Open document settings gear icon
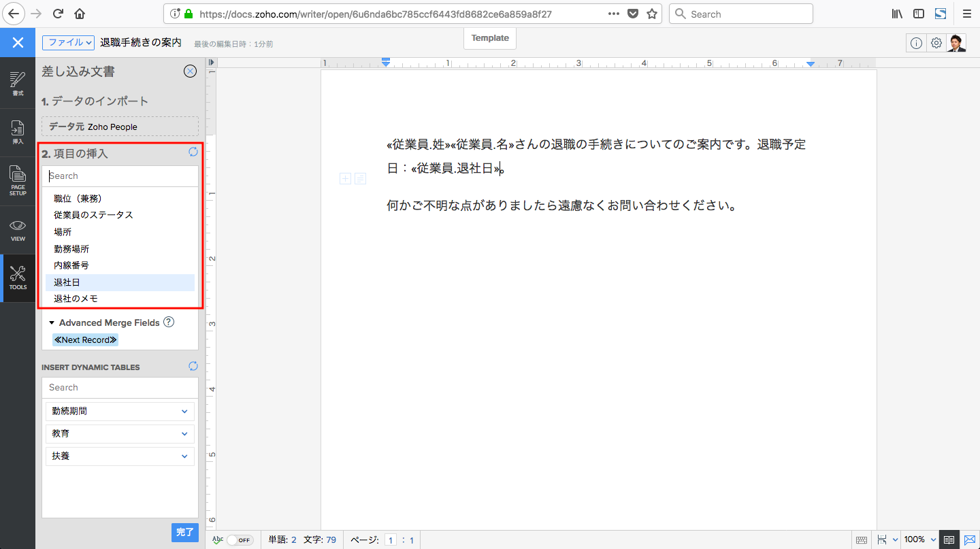 pos(936,43)
